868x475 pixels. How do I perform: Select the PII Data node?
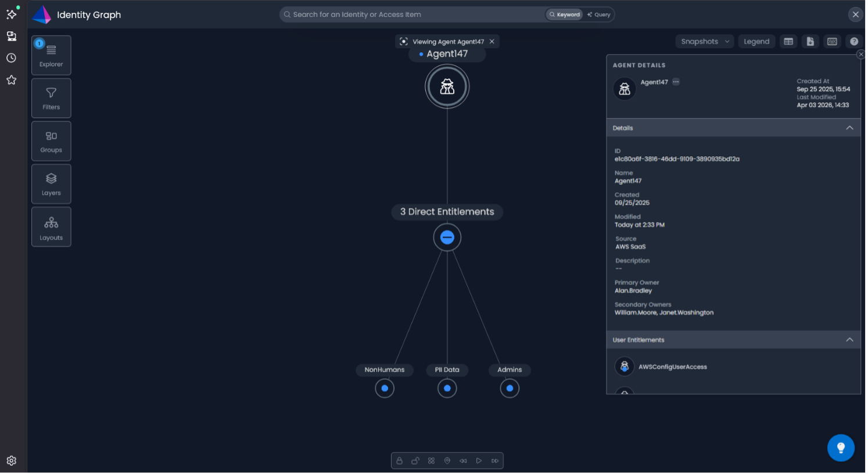pos(447,388)
